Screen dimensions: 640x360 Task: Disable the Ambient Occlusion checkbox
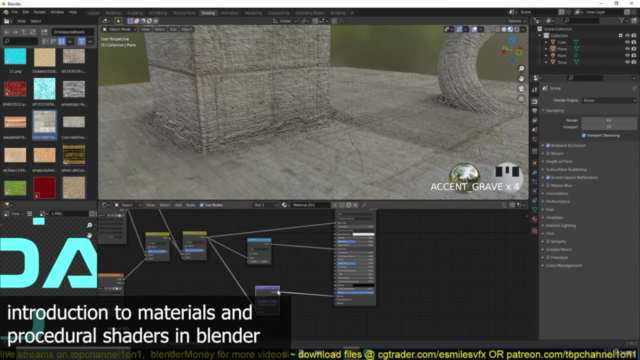click(548, 145)
